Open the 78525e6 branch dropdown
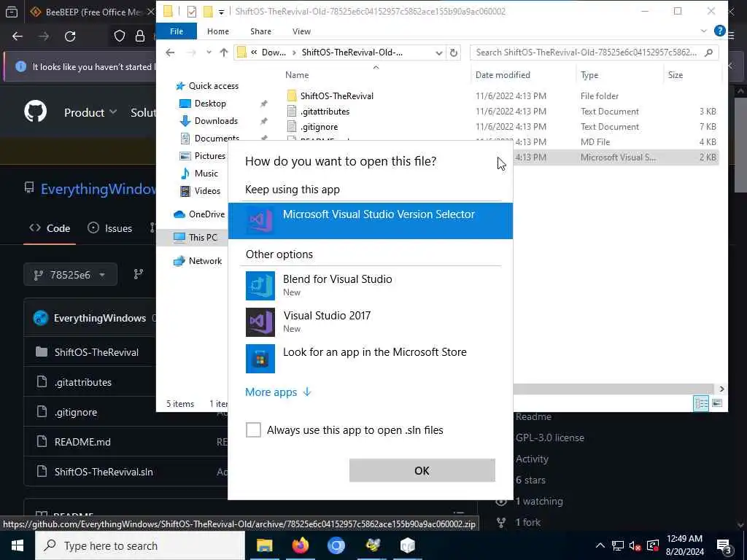 coord(70,275)
